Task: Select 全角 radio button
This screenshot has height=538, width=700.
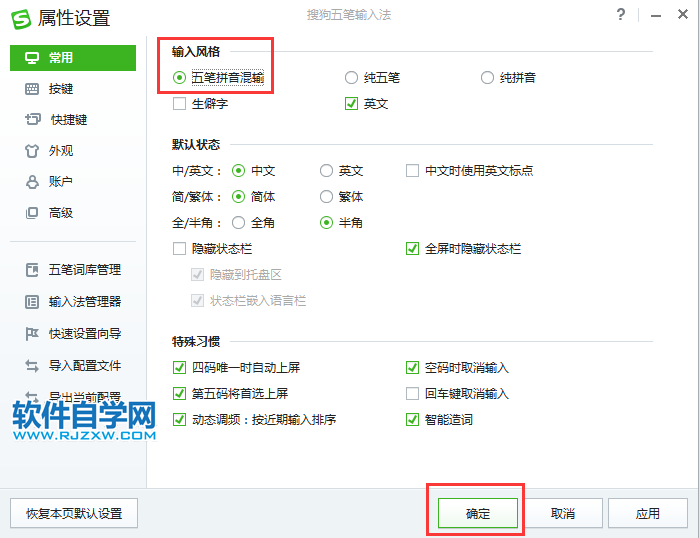Action: coord(238,223)
